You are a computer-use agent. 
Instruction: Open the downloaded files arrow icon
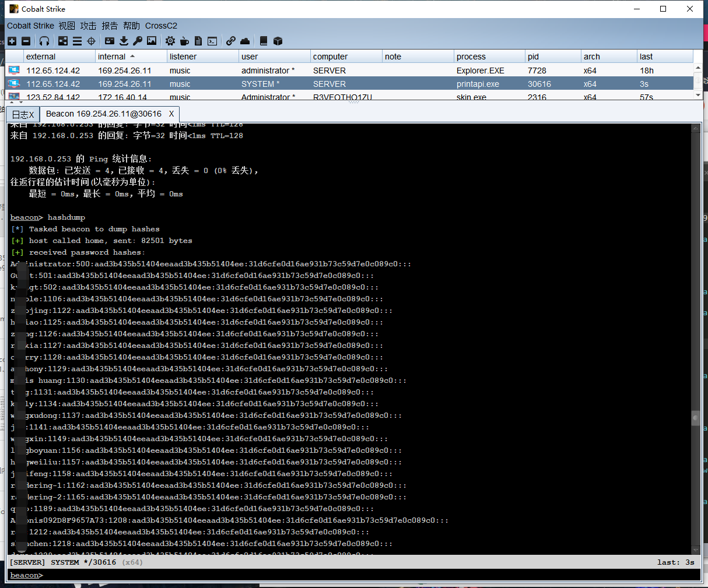pos(124,41)
